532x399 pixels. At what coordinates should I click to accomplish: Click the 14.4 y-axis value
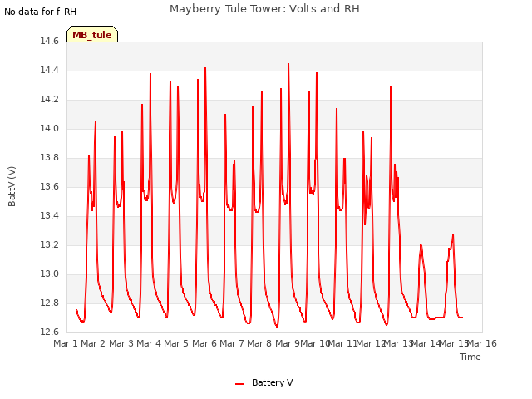tap(50, 71)
